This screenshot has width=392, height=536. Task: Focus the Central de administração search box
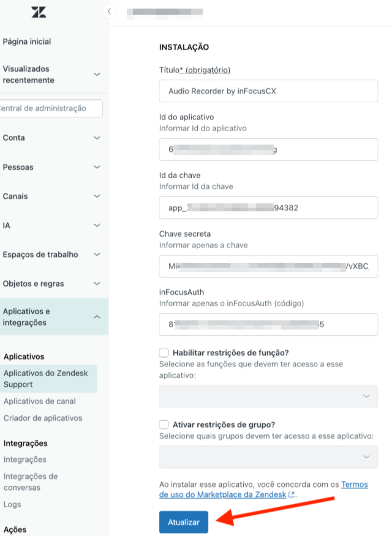51,108
